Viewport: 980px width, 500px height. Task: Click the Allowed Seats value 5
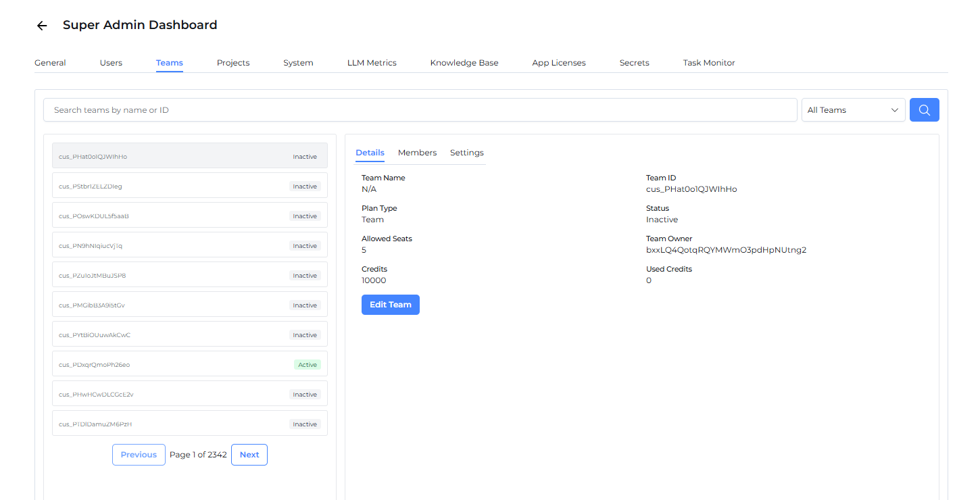(364, 250)
